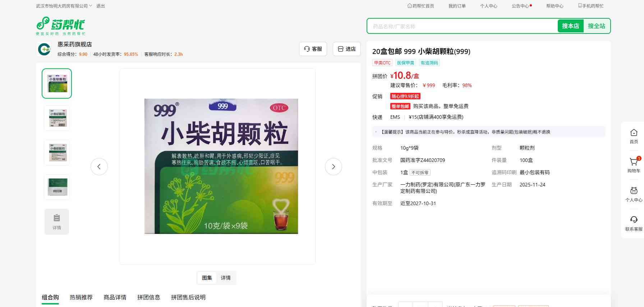Screen dimensions: 644x307
Task: Show next product image with right arrow
Action: [333, 167]
